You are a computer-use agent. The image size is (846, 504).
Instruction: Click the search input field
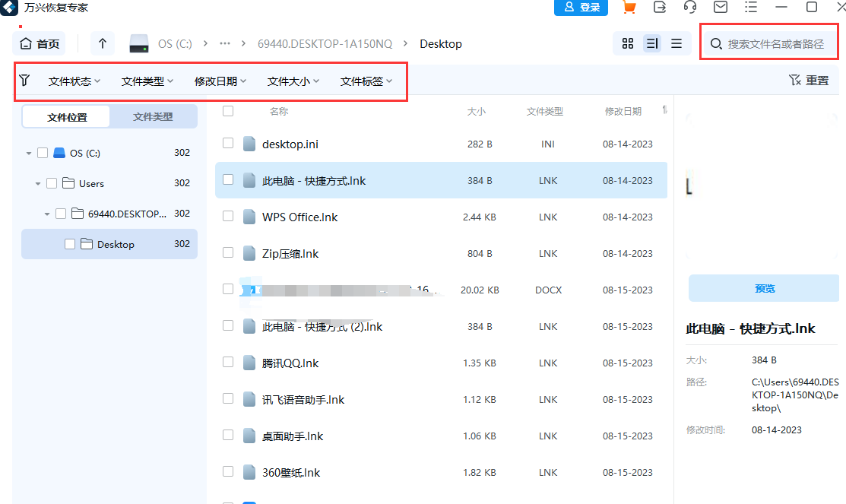(x=768, y=43)
